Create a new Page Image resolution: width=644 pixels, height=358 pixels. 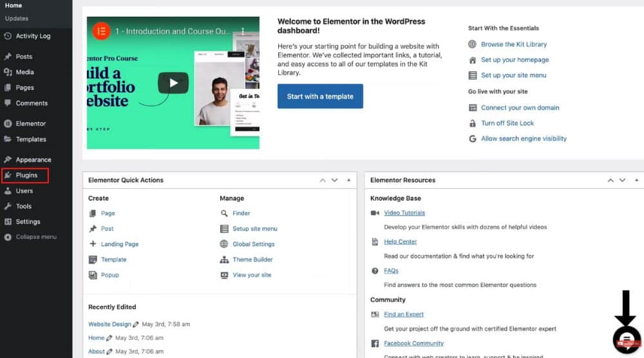[108, 214]
